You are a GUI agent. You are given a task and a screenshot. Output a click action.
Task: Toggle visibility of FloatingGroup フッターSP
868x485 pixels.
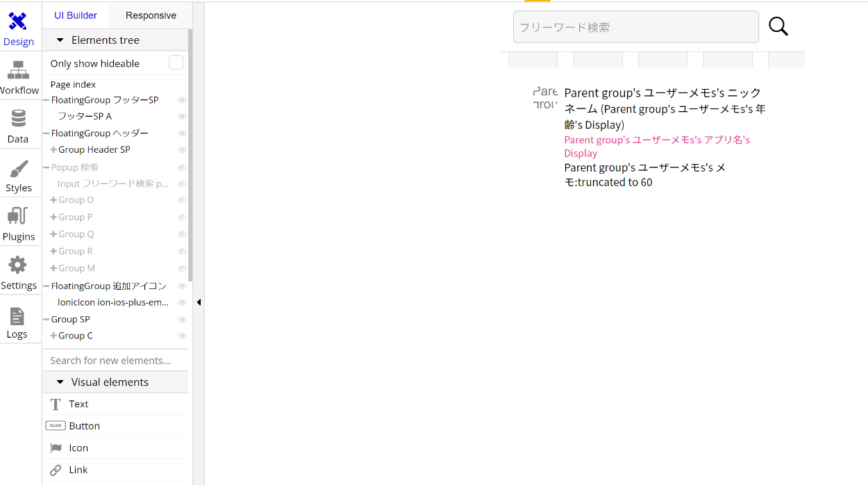(182, 100)
